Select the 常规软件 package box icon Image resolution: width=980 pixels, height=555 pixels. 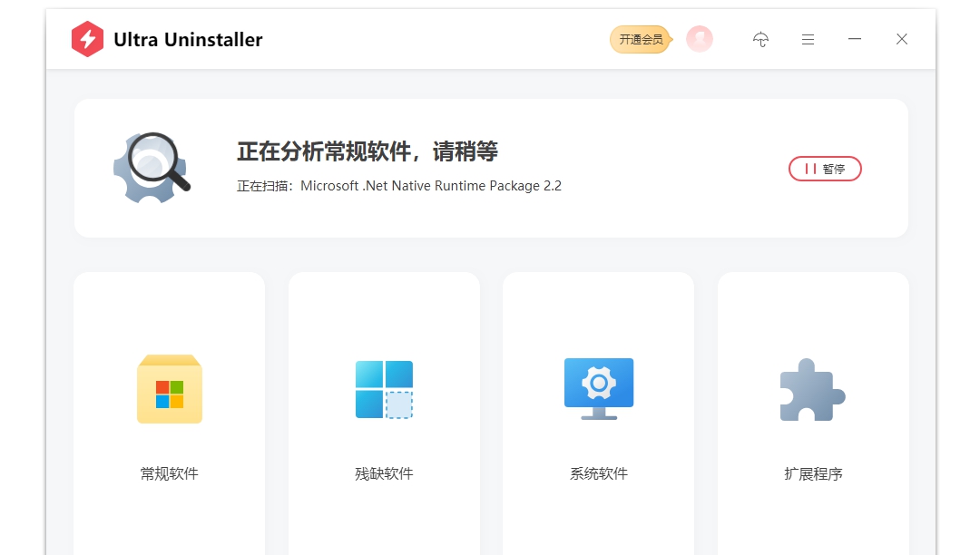click(x=170, y=389)
